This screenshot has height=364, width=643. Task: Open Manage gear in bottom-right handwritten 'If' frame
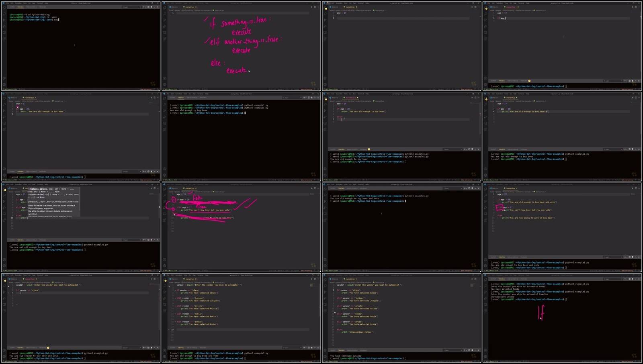[x=485, y=356]
